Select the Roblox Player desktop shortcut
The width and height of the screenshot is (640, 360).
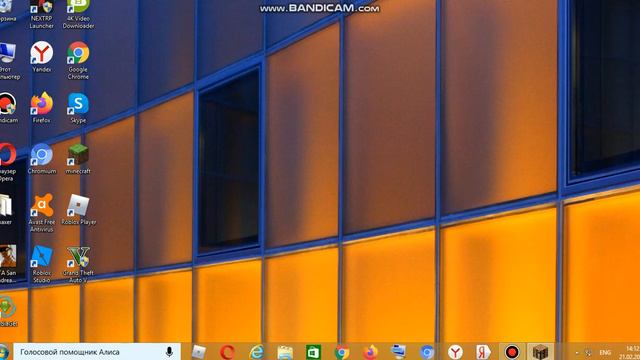click(78, 210)
